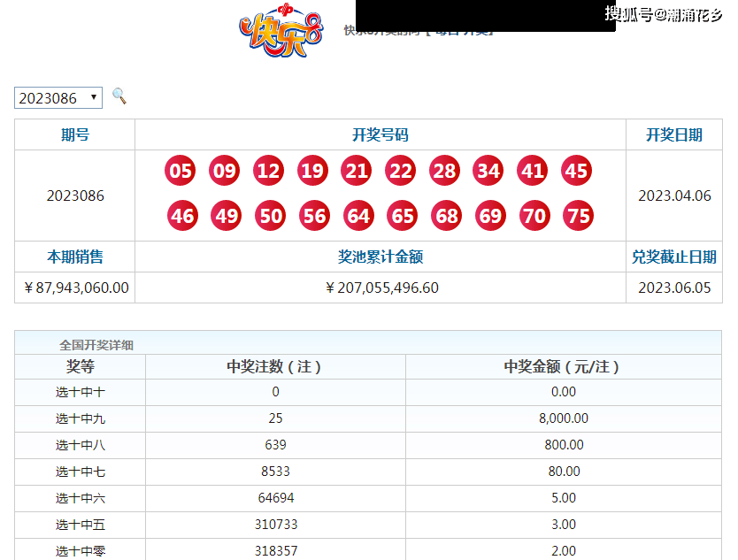Select the red number ball 45
This screenshot has height=560, width=738.
pos(577,171)
